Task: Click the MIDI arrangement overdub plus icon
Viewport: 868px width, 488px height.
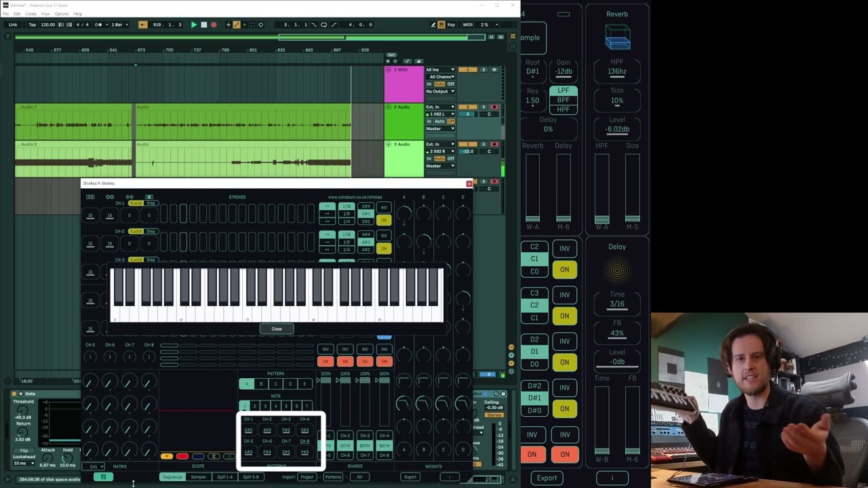Action: 228,24
